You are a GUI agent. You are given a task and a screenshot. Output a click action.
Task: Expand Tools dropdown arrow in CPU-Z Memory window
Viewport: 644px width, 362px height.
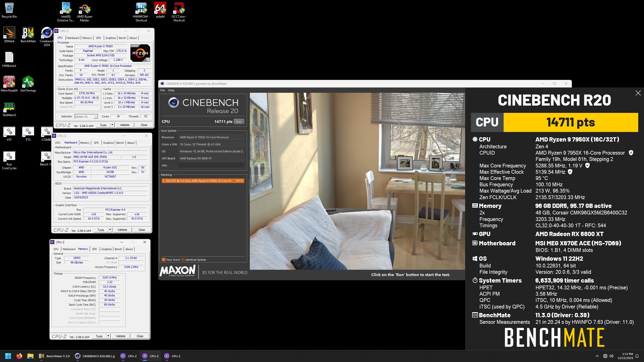click(108, 336)
